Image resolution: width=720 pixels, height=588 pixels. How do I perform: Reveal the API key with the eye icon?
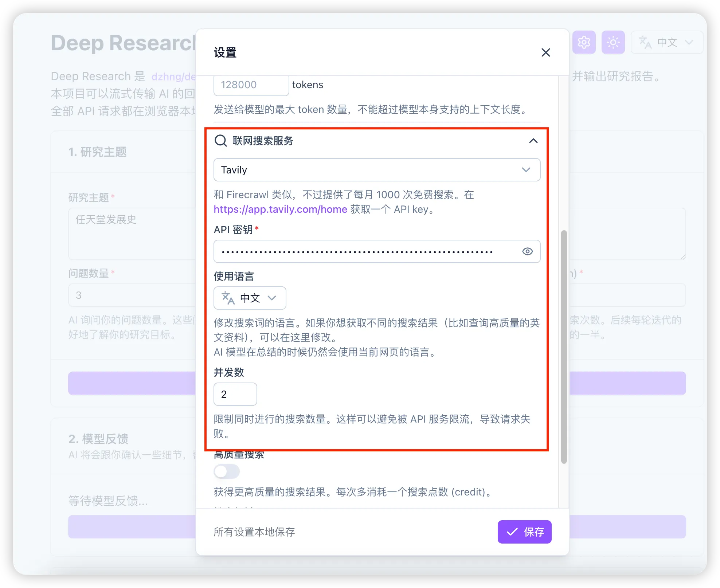[x=527, y=251]
